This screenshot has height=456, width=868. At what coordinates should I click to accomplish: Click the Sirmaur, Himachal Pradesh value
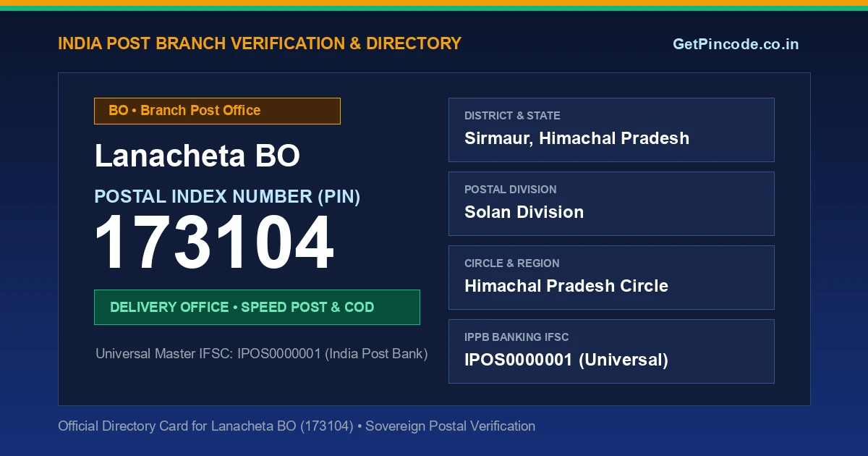576,138
